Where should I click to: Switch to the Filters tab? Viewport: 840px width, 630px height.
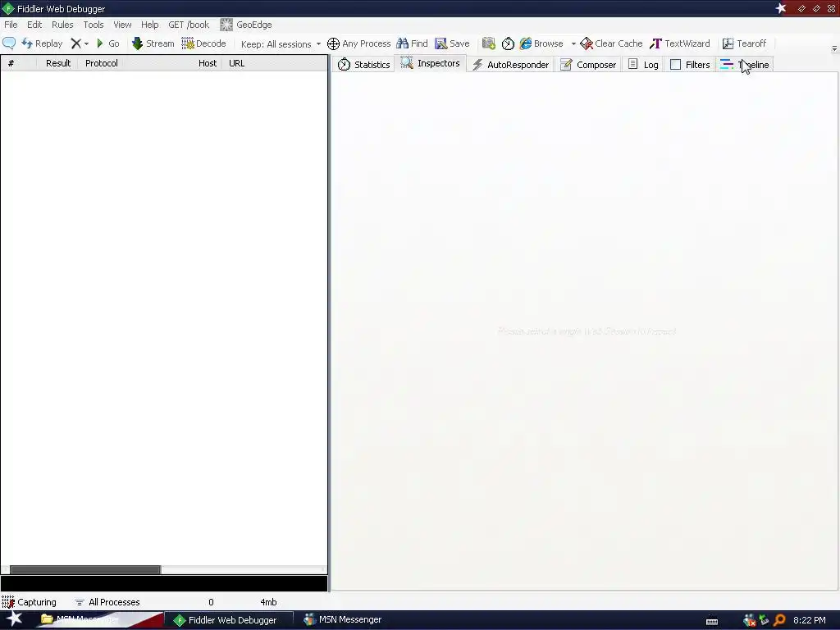pos(690,65)
